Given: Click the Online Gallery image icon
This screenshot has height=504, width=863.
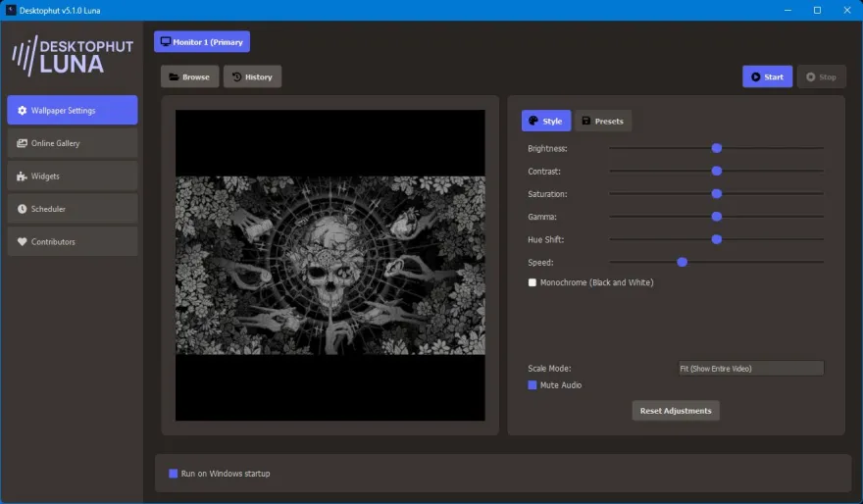Looking at the screenshot, I should 22,143.
